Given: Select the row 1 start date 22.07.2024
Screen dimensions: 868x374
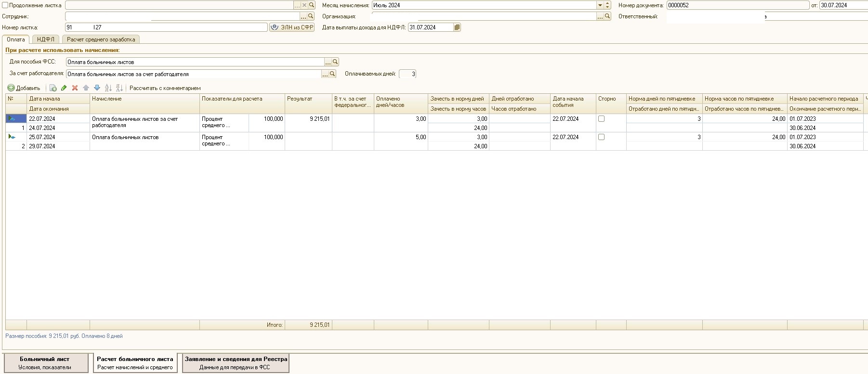Looking at the screenshot, I should coord(58,119).
